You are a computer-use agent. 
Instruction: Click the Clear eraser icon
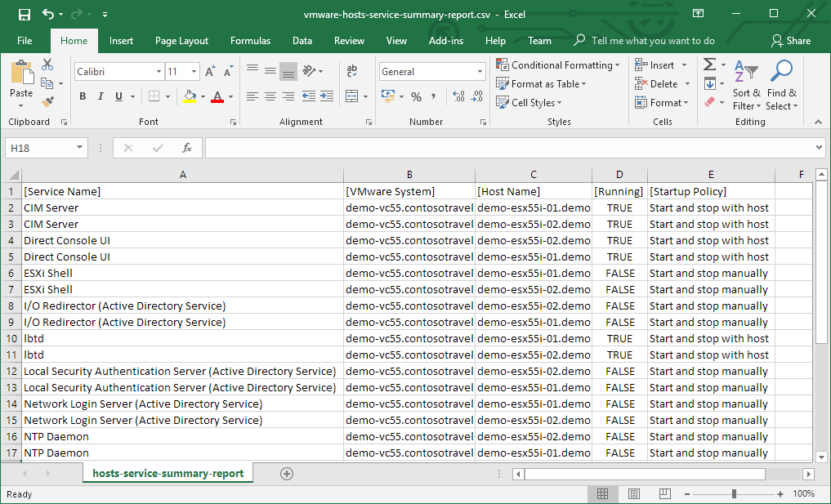[x=709, y=102]
